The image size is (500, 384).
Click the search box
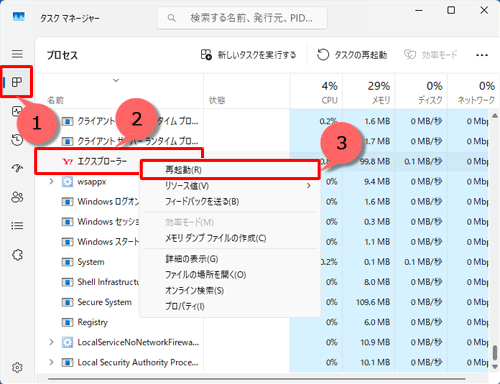[242, 18]
